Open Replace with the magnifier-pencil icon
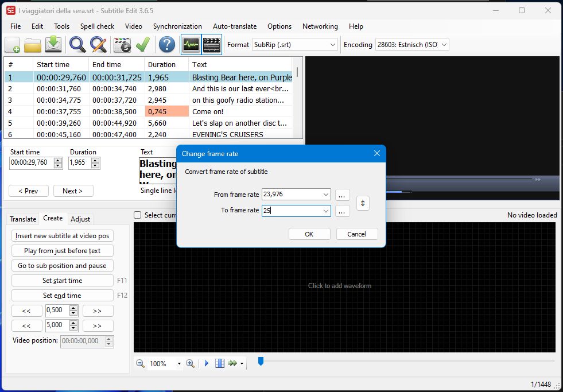The image size is (563, 392). 98,45
